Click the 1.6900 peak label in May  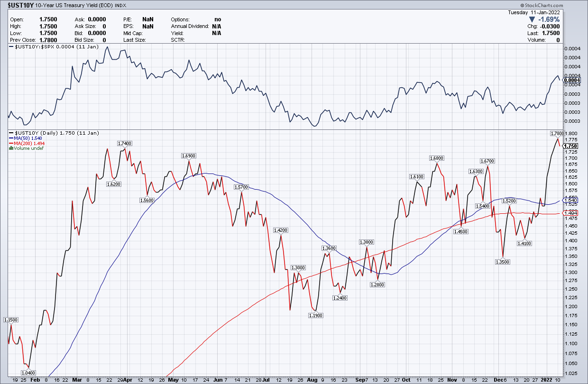(189, 155)
